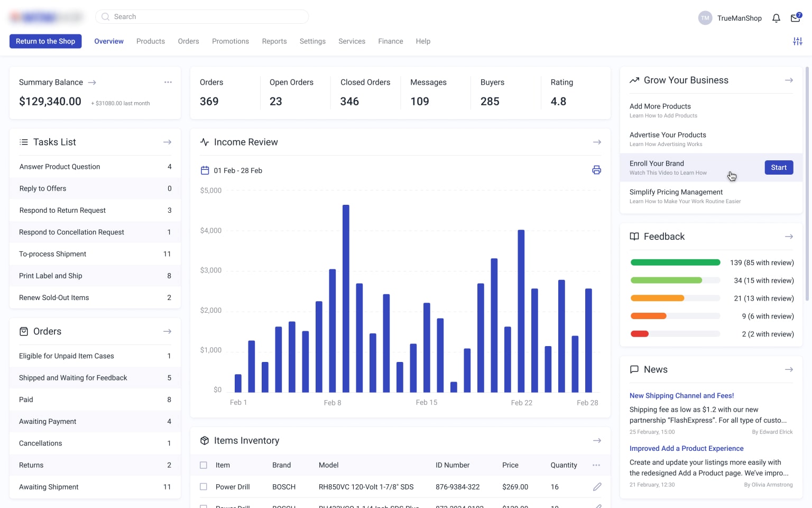Click the calendar icon next to date range
This screenshot has width=812, height=508.
tap(205, 170)
